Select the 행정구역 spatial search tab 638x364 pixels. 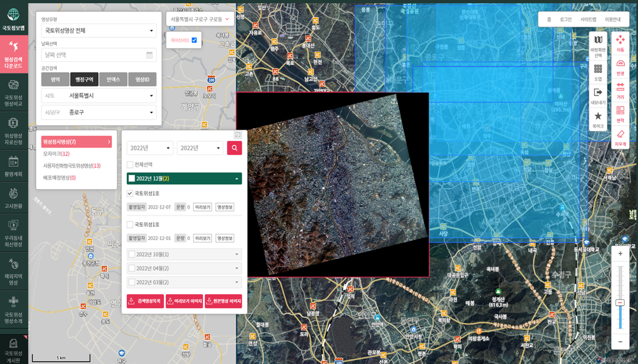click(x=84, y=79)
